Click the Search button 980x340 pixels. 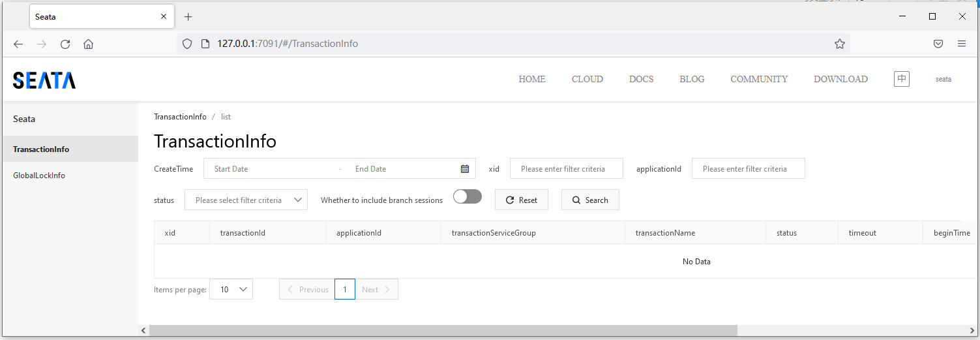[590, 200]
